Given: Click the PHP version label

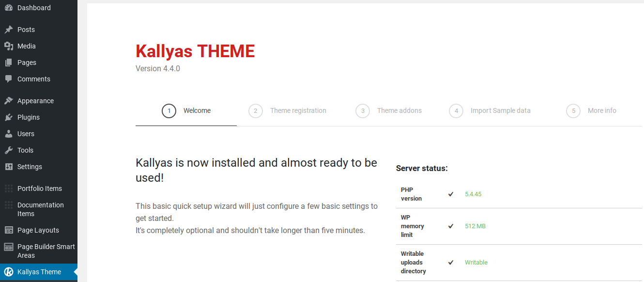Looking at the screenshot, I should coord(412,194).
